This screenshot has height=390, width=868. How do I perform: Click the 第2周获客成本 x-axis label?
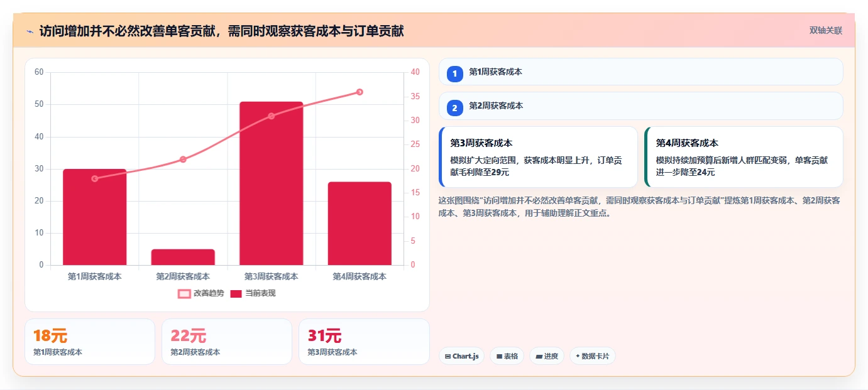(183, 276)
